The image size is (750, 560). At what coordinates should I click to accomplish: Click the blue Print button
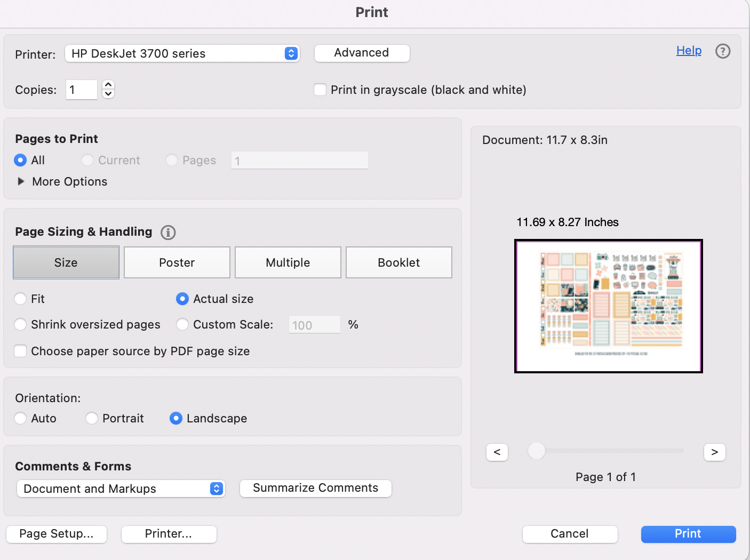coord(688,534)
